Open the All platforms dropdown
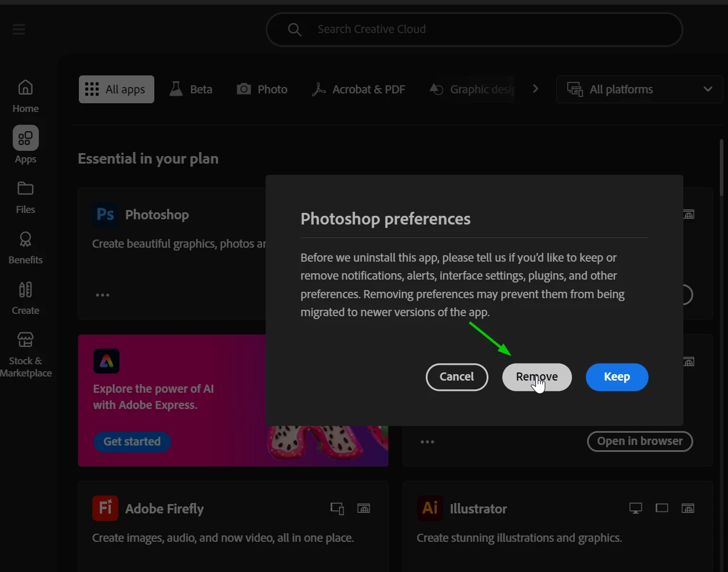The image size is (728, 572). pos(639,89)
